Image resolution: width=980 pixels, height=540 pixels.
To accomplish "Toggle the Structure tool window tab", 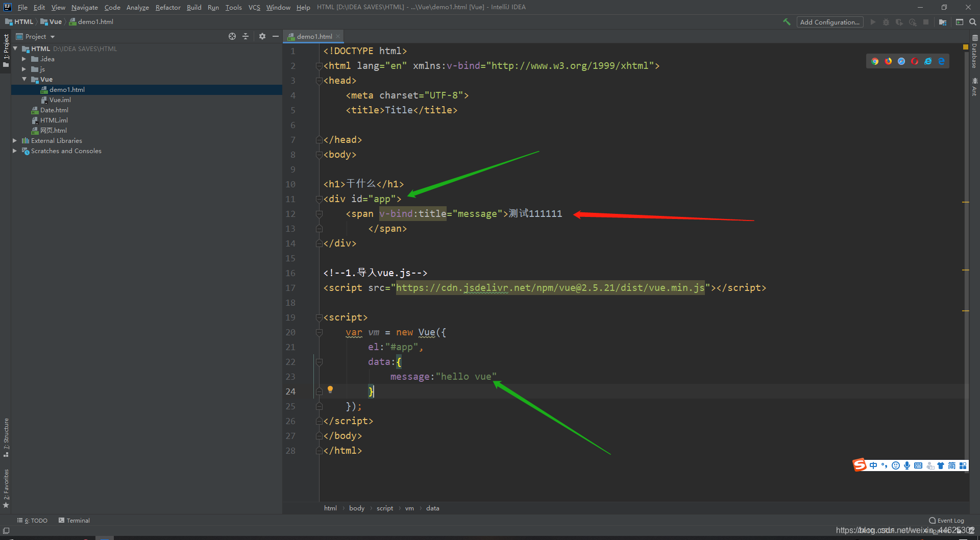I will coord(6,437).
